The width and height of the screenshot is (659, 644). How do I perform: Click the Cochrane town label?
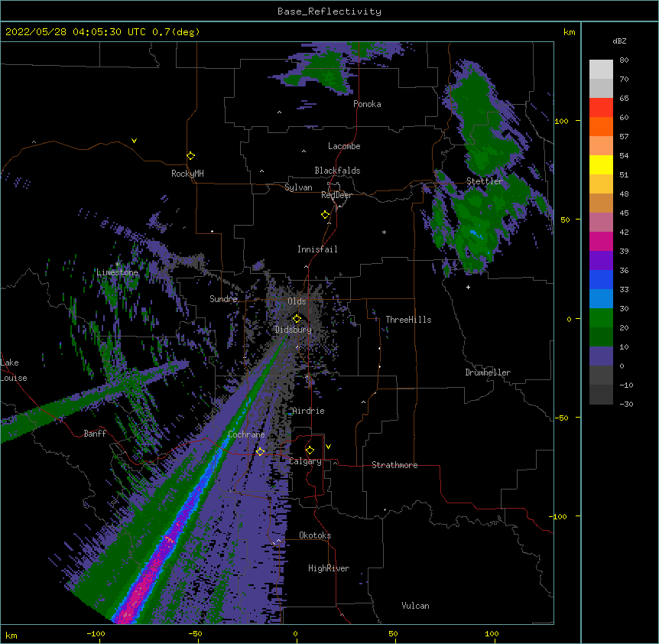tap(246, 434)
